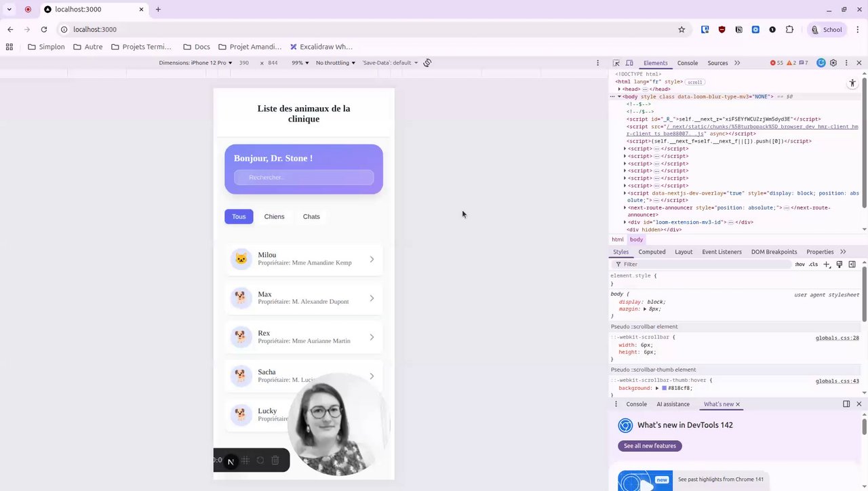Open the Chrome apps grid shortcut
This screenshot has width=868, height=491.
9,47
